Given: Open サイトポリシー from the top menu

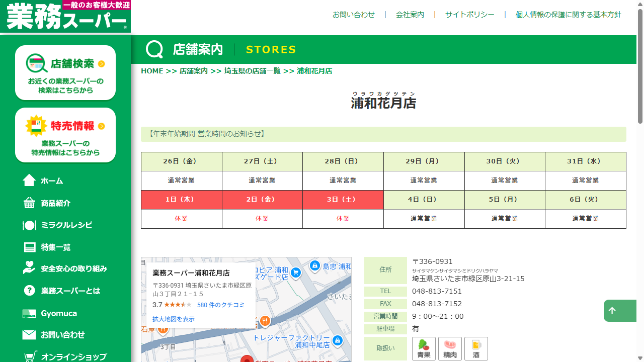Looking at the screenshot, I should point(469,15).
